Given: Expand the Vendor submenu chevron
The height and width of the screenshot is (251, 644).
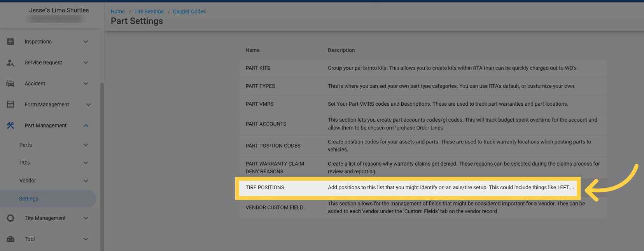Looking at the screenshot, I should (x=86, y=181).
